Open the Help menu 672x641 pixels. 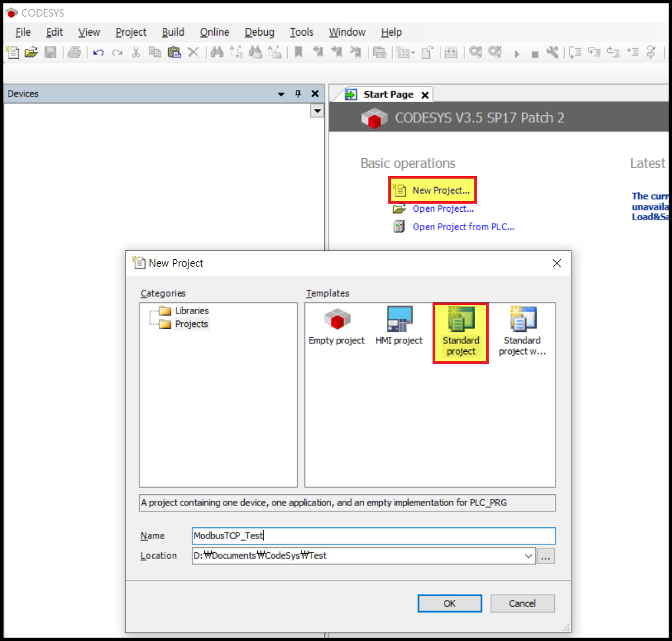[392, 32]
